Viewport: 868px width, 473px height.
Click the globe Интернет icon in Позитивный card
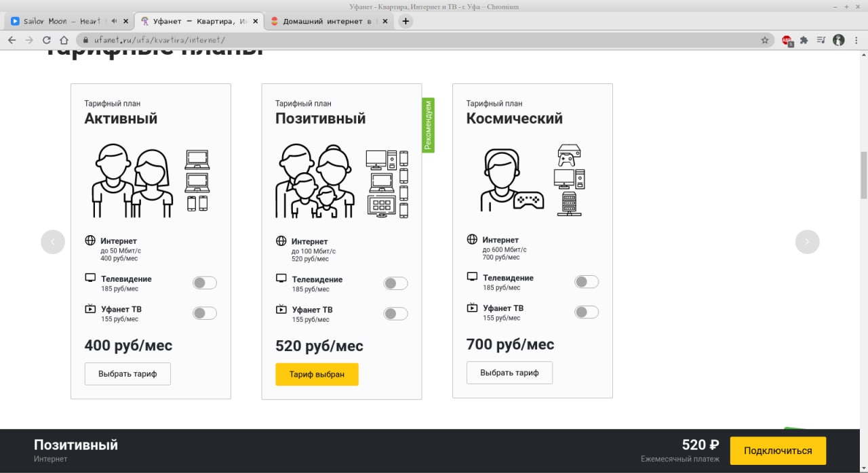[281, 241]
